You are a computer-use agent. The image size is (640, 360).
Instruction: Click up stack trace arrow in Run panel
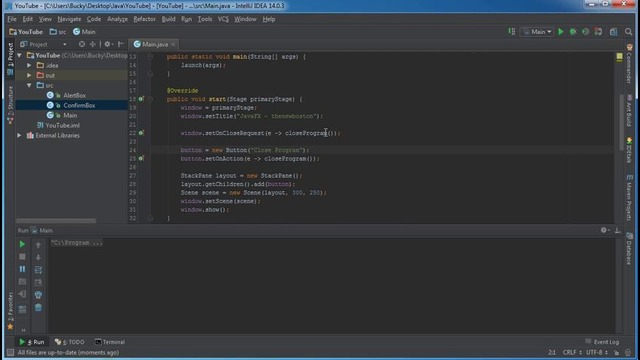click(x=38, y=244)
